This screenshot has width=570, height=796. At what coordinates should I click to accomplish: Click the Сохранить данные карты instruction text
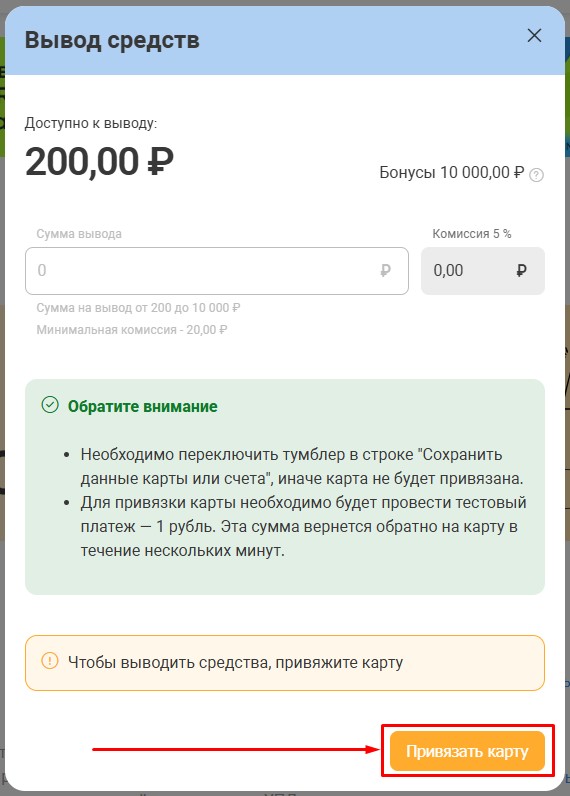tap(301, 466)
